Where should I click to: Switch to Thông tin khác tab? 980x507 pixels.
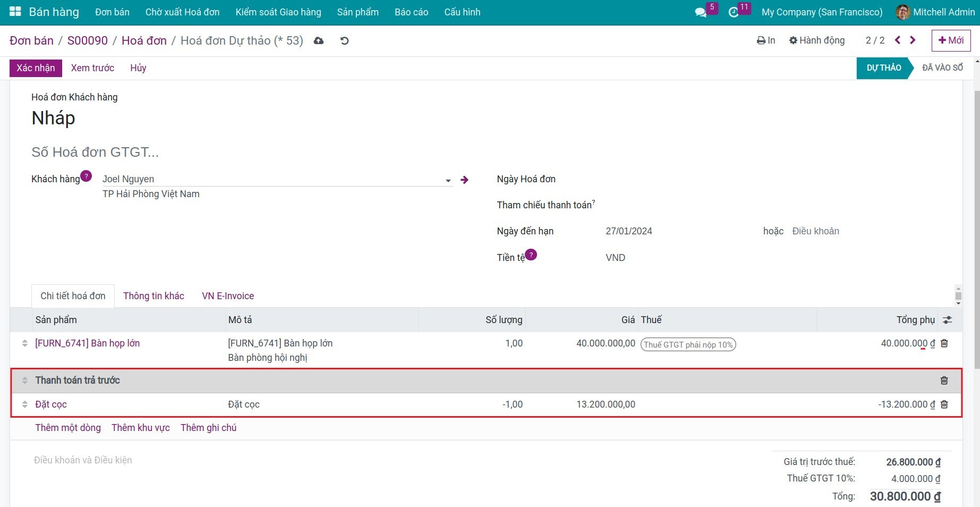(154, 296)
